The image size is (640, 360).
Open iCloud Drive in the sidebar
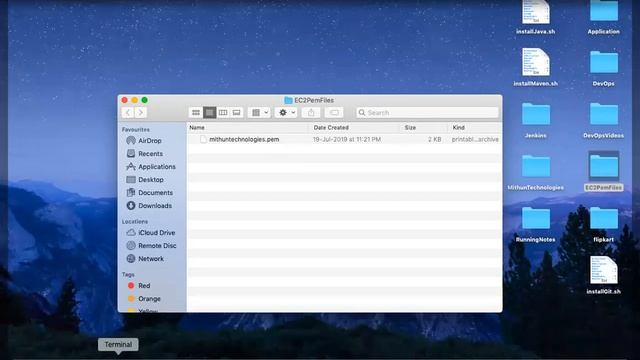tap(156, 233)
